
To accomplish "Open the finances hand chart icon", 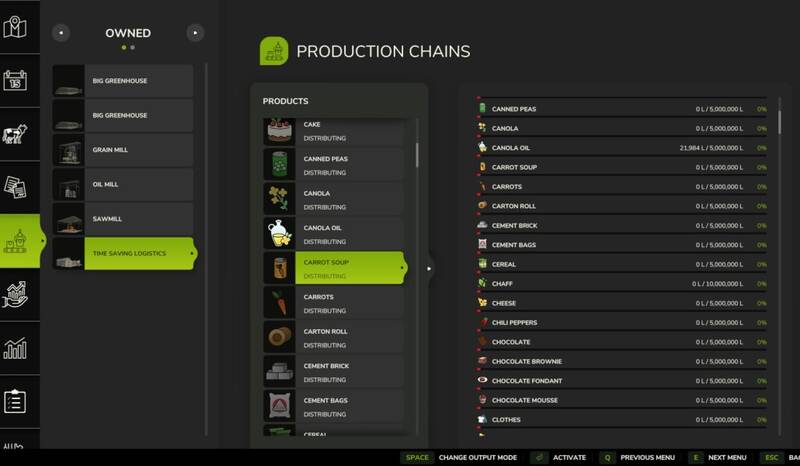I will pyautogui.click(x=15, y=295).
